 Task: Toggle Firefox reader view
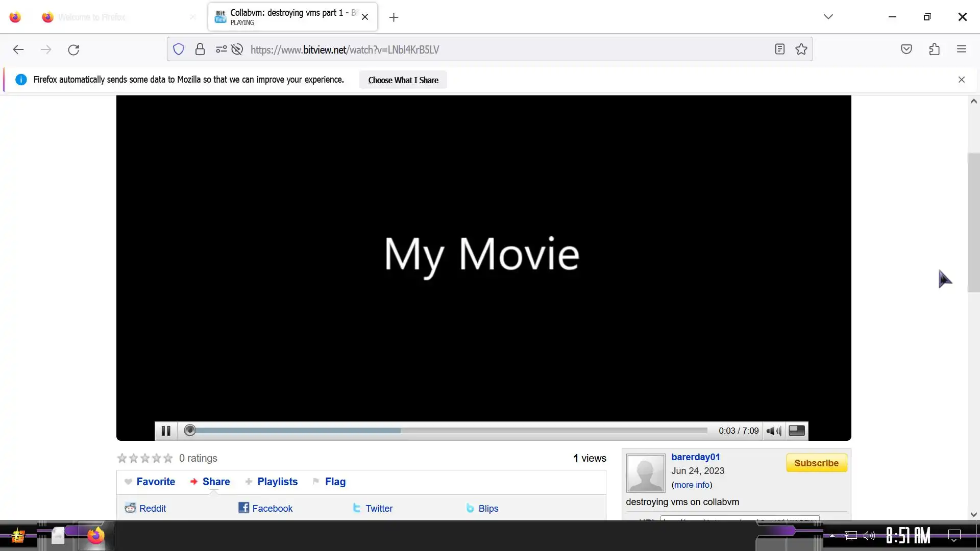[779, 49]
